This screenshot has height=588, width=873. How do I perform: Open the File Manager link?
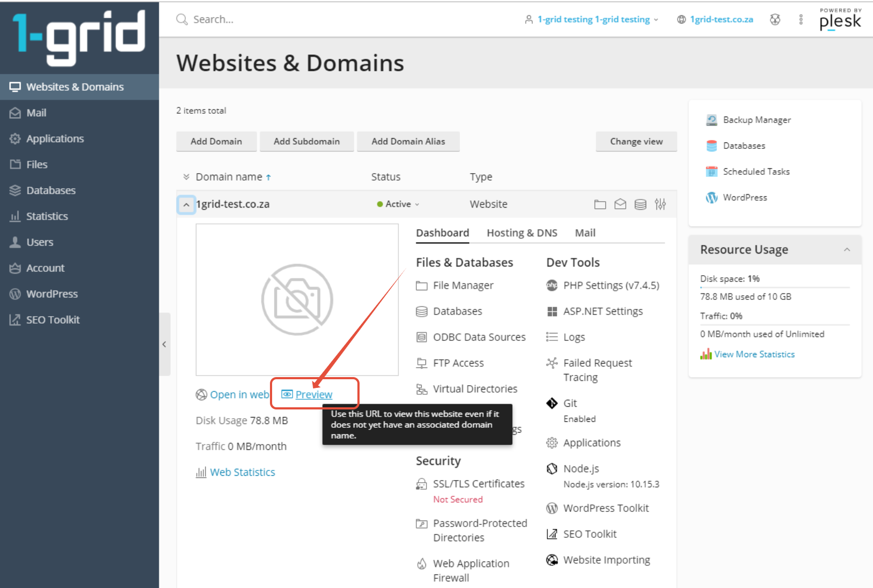coord(463,285)
